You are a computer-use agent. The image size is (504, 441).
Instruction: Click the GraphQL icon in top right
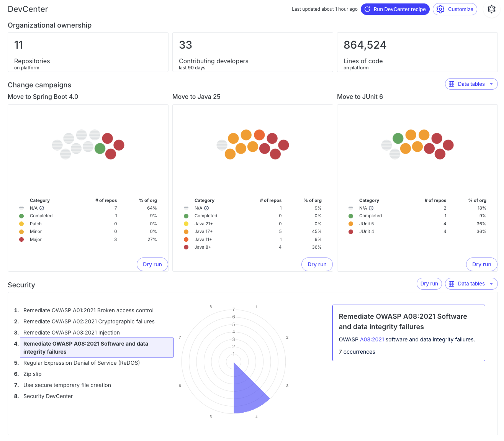[x=491, y=9]
